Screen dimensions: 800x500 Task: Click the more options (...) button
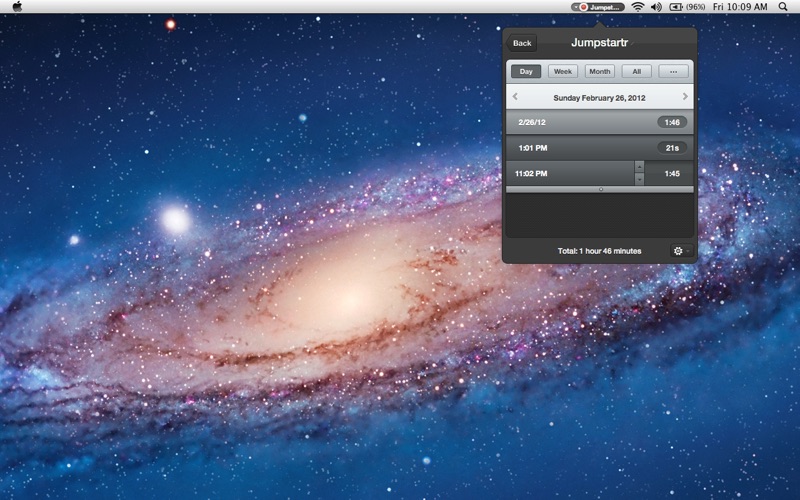(x=674, y=71)
